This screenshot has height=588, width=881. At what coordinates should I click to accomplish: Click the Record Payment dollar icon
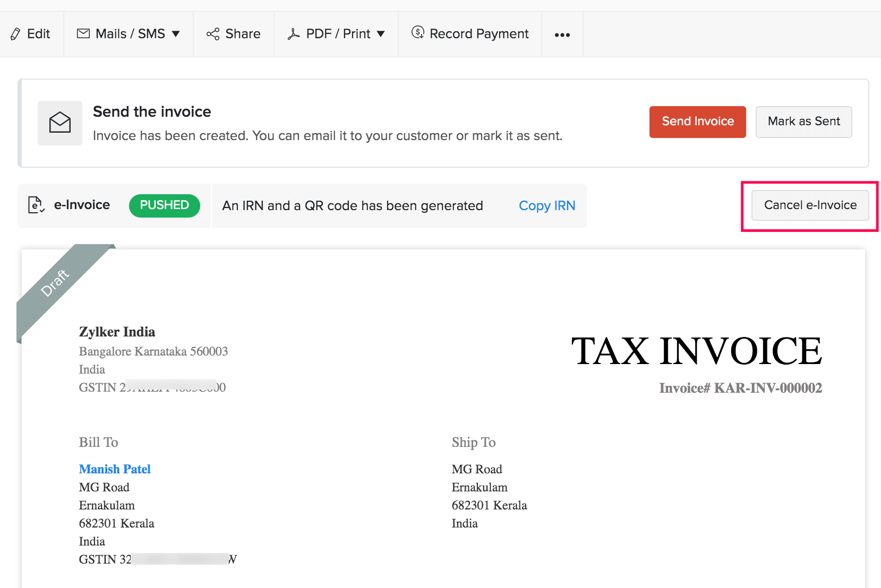point(418,33)
